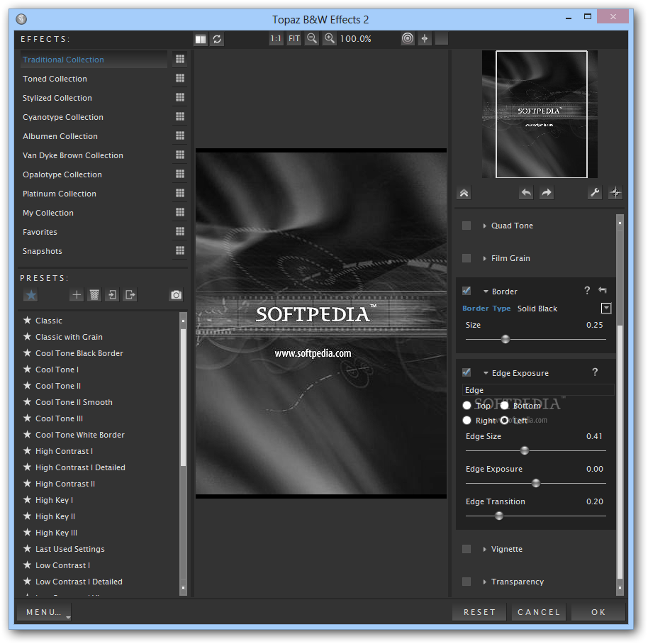
Task: Click the zoom out magnifier
Action: [x=312, y=39]
